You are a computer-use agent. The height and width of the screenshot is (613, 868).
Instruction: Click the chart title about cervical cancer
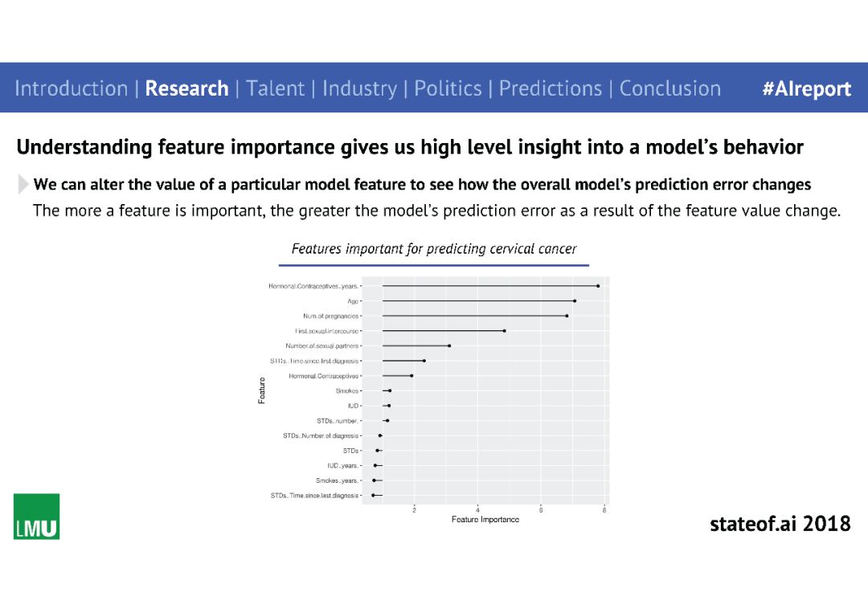[434, 249]
